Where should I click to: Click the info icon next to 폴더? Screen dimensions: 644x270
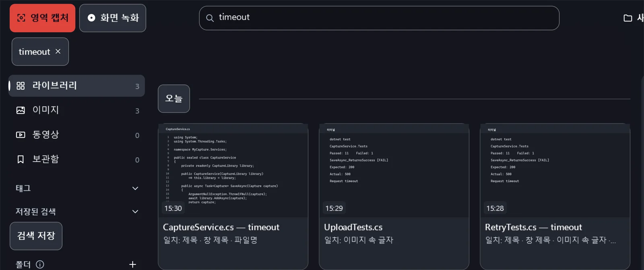40,264
